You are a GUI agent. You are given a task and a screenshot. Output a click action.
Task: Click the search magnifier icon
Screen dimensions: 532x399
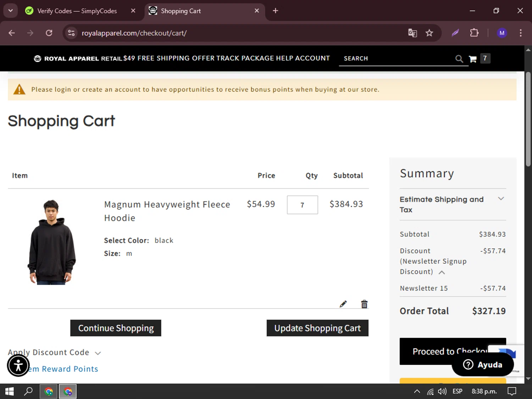pos(459,59)
